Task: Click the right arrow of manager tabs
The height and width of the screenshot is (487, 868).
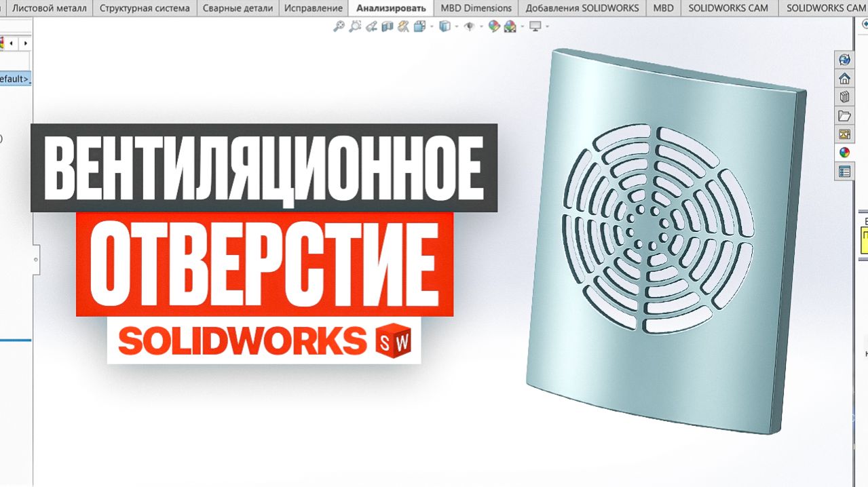Action: (x=26, y=43)
